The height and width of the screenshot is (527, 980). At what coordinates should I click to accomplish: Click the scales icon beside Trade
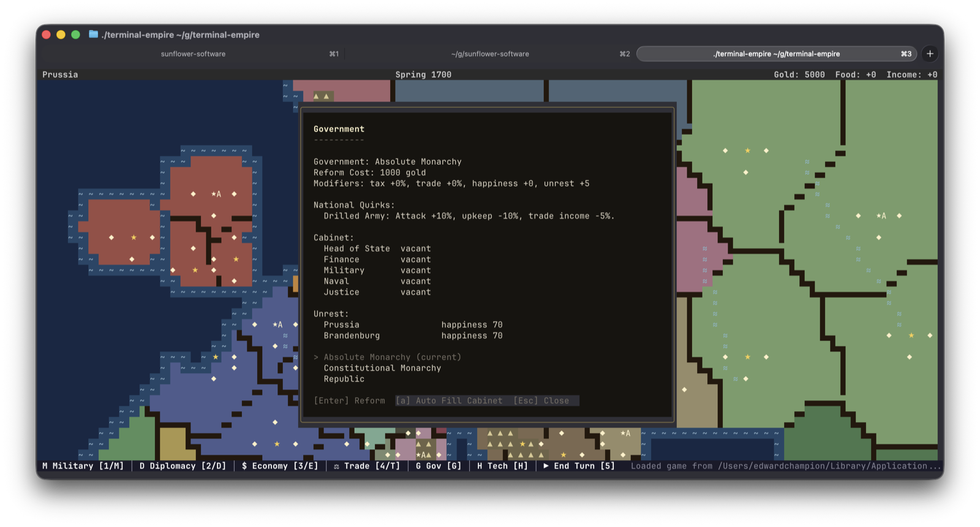pyautogui.click(x=336, y=466)
